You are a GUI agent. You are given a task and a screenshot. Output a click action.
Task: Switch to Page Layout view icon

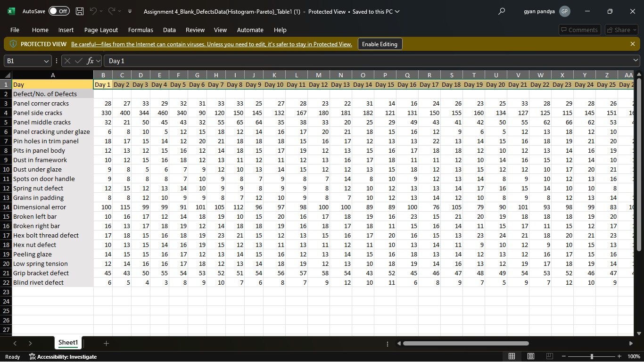[x=530, y=356]
